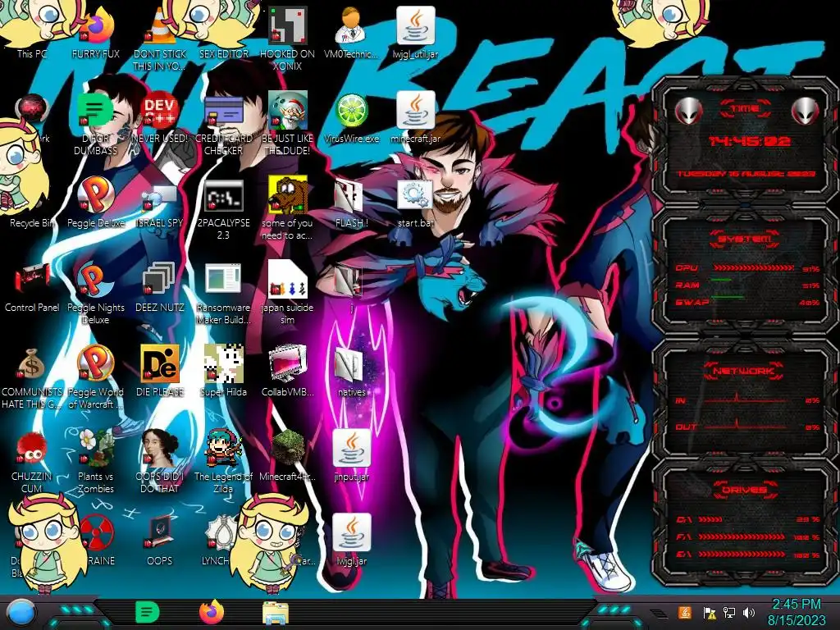Open OOPS DID I DO THAT portrait icon

(160, 462)
